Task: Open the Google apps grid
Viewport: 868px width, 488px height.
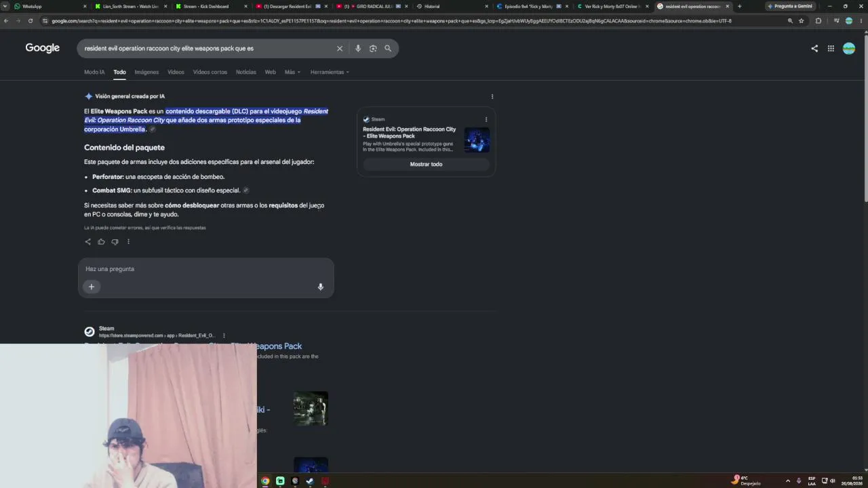Action: tap(831, 48)
